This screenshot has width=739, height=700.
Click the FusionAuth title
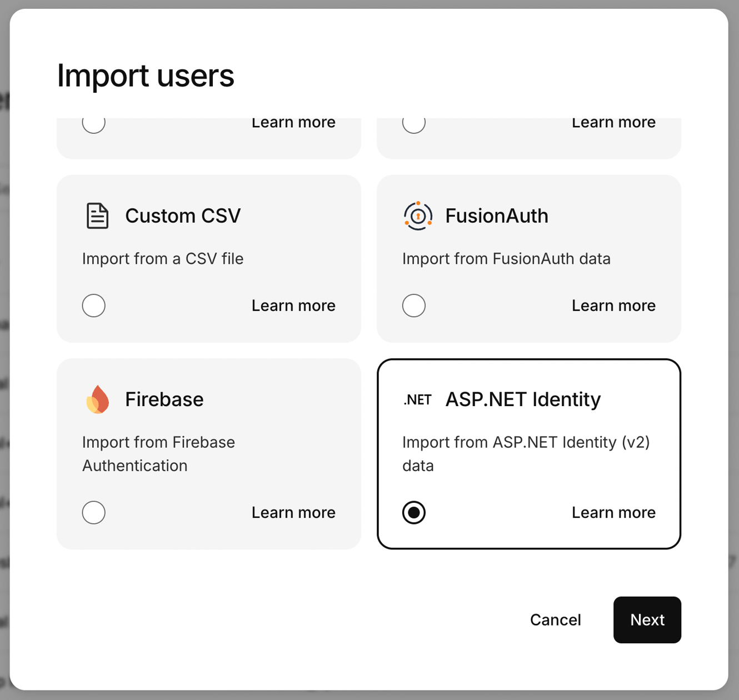[x=497, y=216]
